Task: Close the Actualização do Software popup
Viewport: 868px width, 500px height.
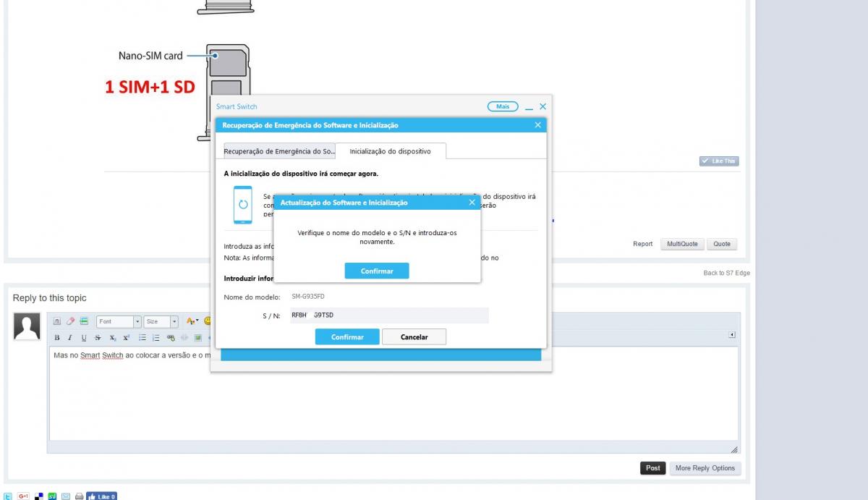Action: tap(472, 203)
